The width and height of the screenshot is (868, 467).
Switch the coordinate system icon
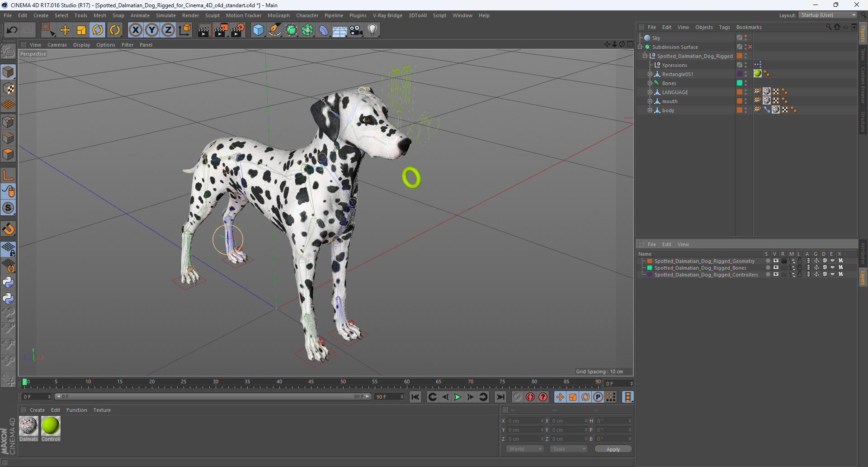tap(185, 30)
